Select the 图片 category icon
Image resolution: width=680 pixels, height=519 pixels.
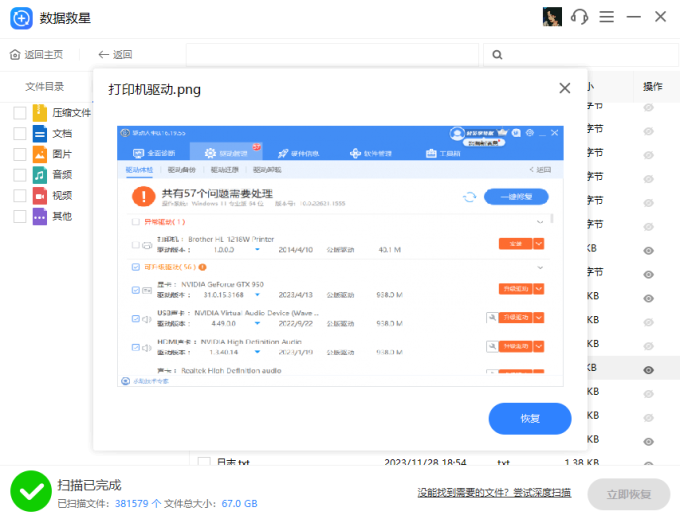pos(39,154)
